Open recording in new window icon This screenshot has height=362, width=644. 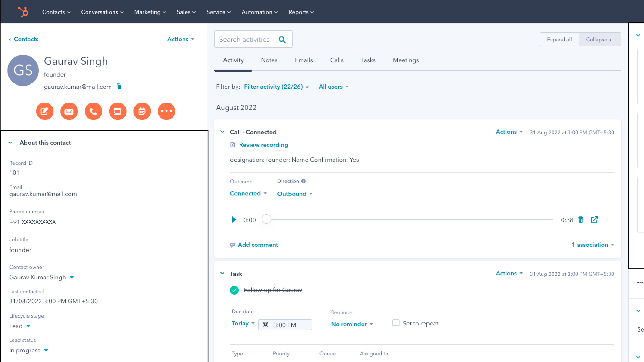pyautogui.click(x=595, y=220)
